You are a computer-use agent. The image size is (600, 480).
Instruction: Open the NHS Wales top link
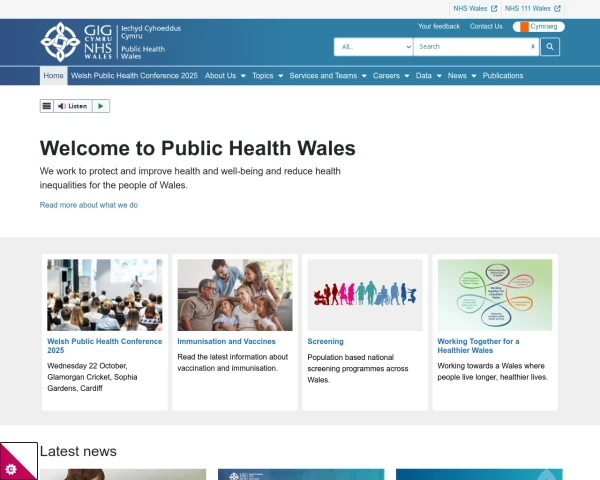[470, 8]
